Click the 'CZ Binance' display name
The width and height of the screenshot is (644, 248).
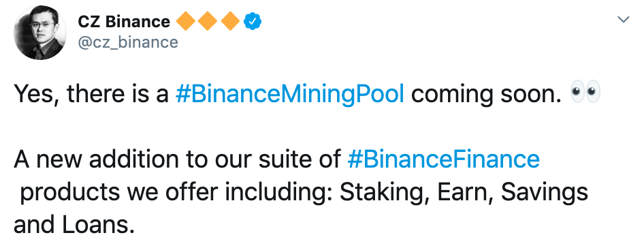point(124,22)
